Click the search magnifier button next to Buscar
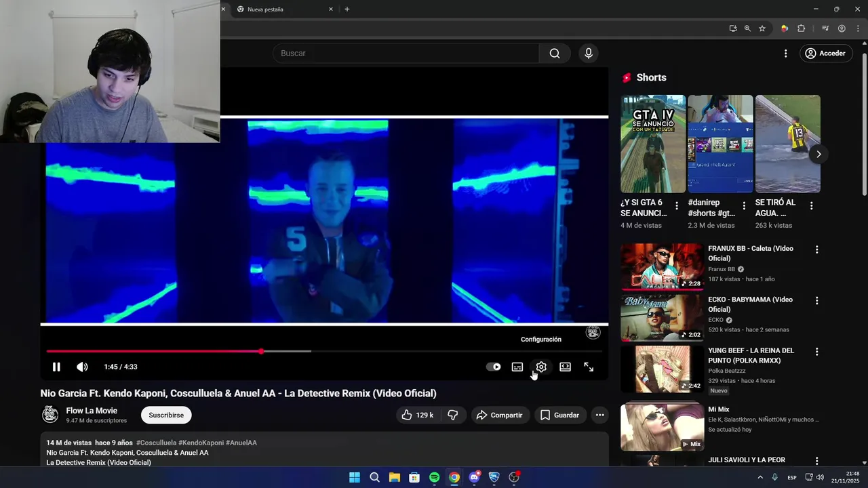Viewport: 868px width, 488px height. click(x=555, y=54)
